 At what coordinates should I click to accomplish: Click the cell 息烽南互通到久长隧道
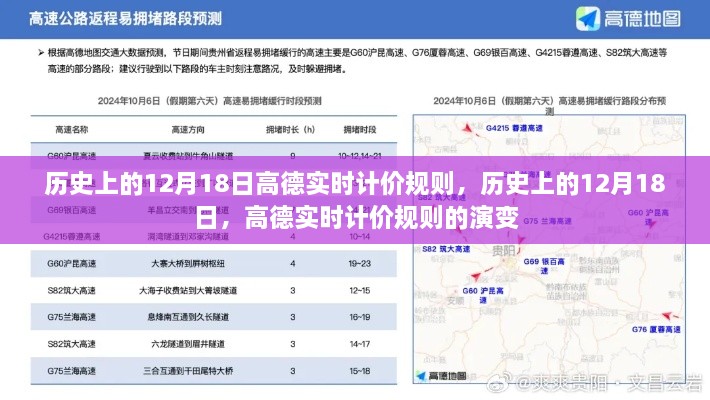click(188, 317)
